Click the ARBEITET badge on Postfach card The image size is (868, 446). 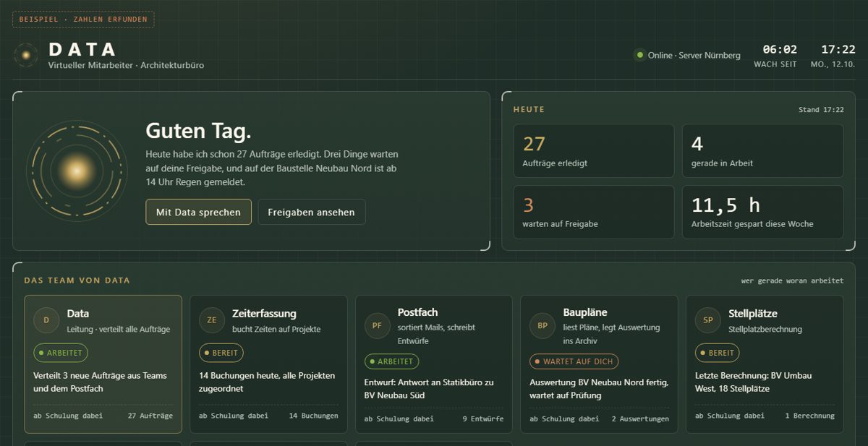click(x=391, y=361)
